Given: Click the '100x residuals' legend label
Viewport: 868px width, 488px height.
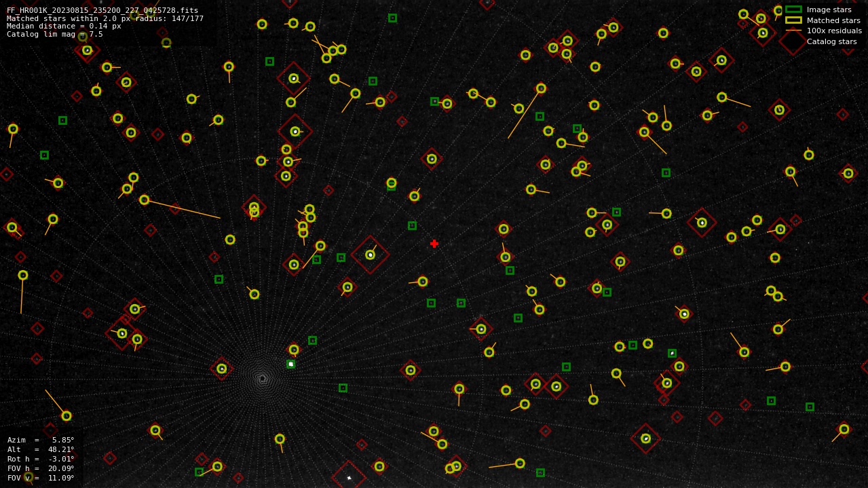Looking at the screenshot, I should [834, 31].
